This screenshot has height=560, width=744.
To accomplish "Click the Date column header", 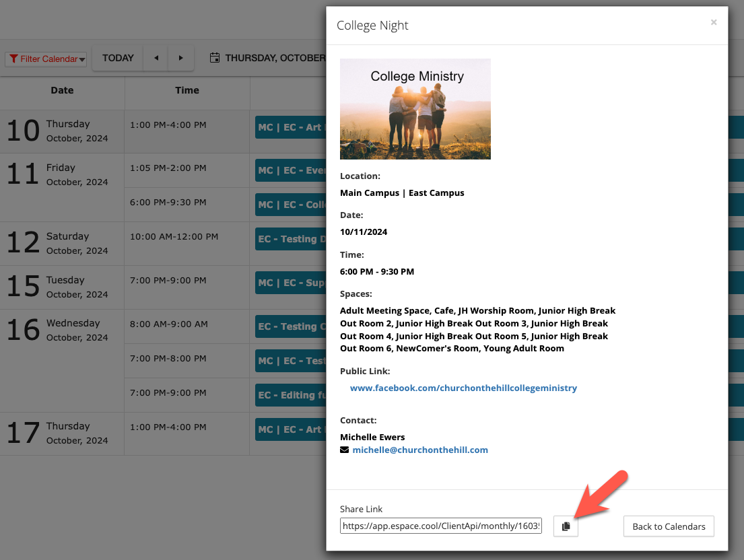I will pos(62,90).
